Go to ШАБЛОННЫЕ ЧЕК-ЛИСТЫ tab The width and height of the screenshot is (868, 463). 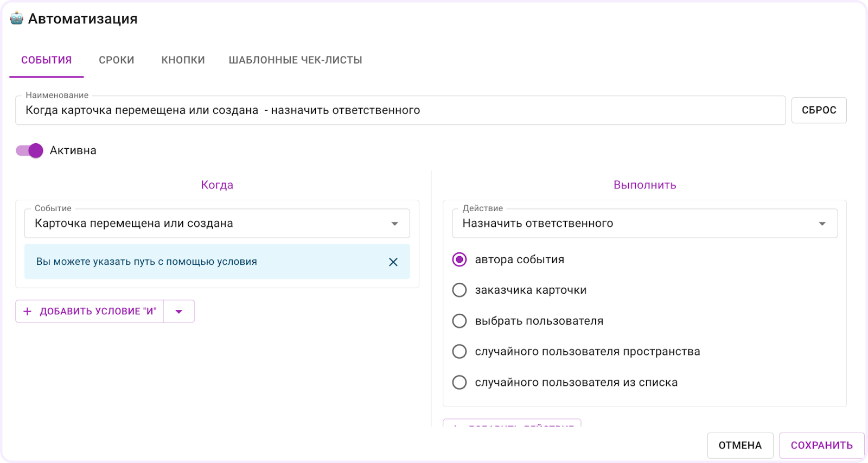click(x=295, y=60)
